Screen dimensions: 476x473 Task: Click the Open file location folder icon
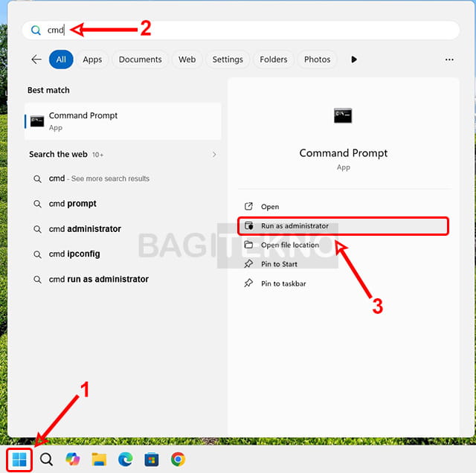pyautogui.click(x=248, y=245)
